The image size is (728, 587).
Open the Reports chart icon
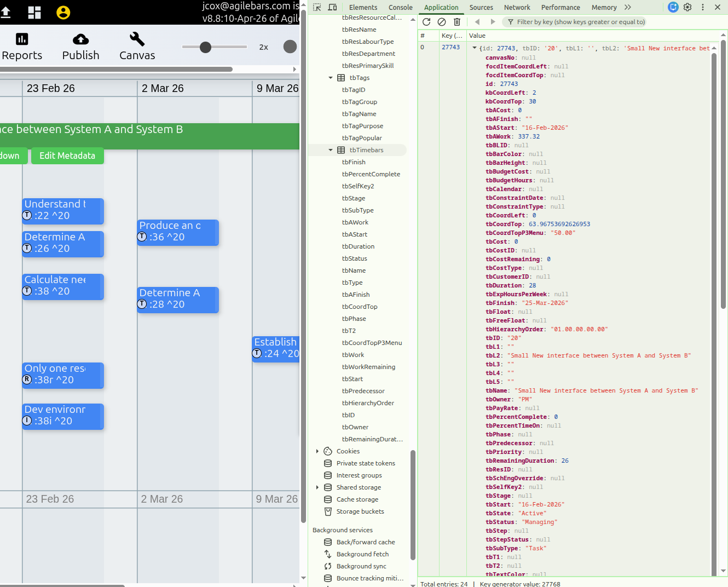pos(22,39)
